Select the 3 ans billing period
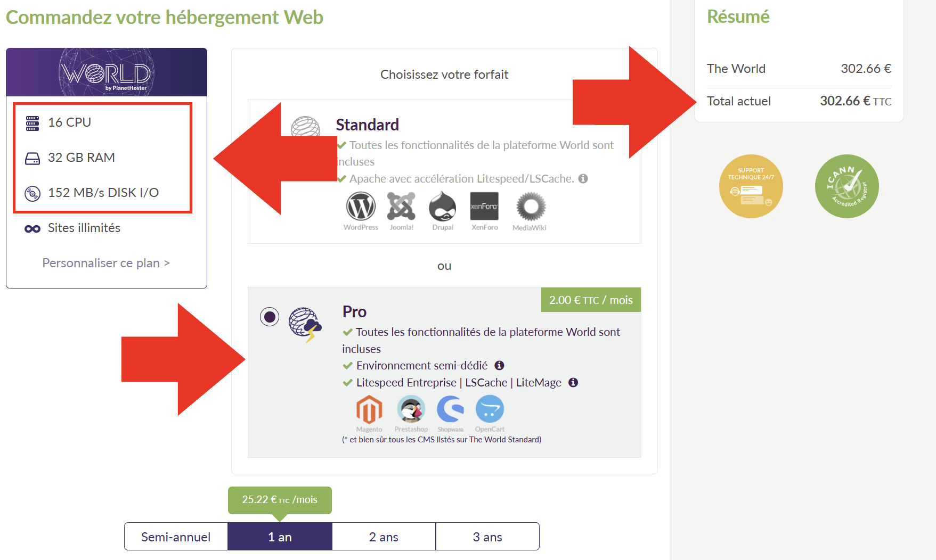The height and width of the screenshot is (560, 936). coord(487,537)
